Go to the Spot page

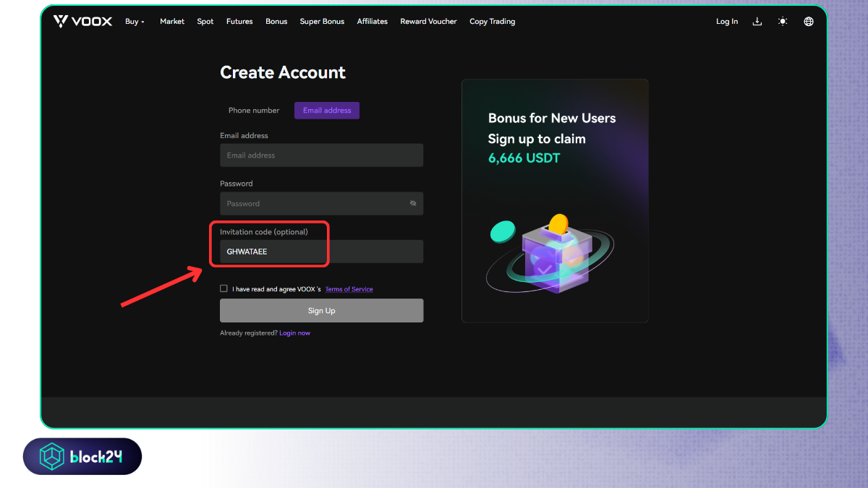205,21
